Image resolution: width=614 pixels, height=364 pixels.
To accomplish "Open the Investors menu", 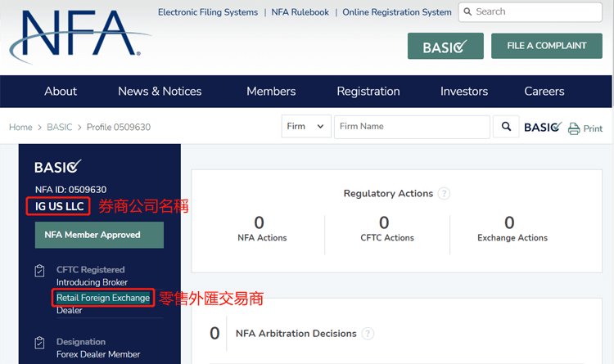I will pos(464,91).
